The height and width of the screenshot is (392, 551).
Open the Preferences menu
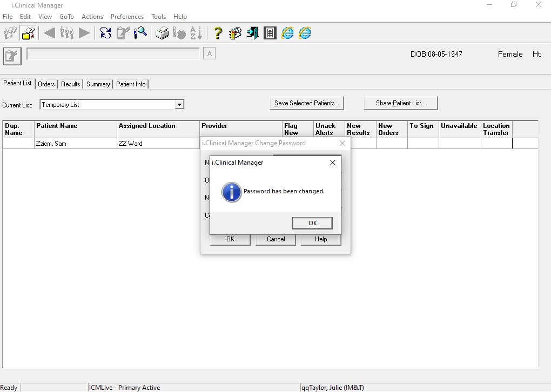(x=127, y=17)
